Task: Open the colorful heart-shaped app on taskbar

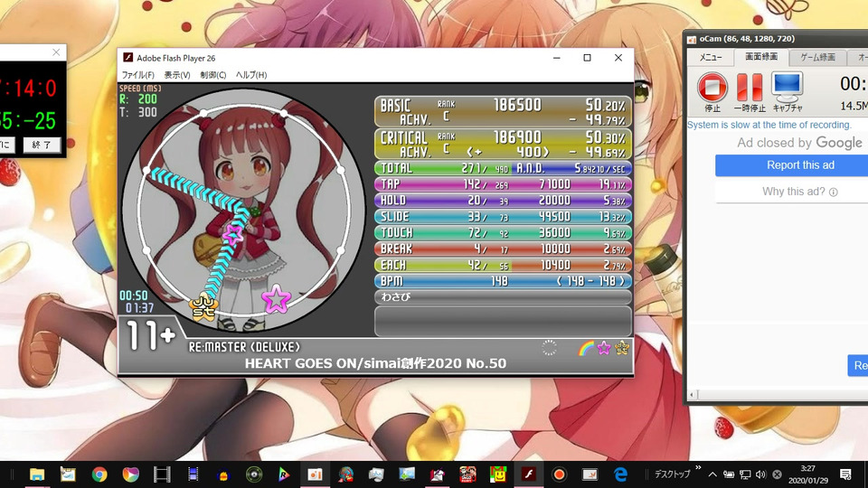Action: (x=130, y=474)
